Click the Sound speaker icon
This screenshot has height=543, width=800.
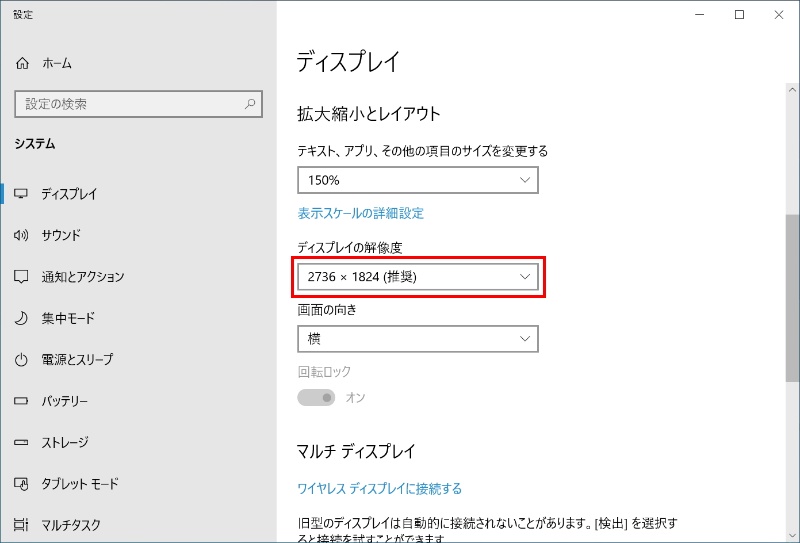coord(22,236)
